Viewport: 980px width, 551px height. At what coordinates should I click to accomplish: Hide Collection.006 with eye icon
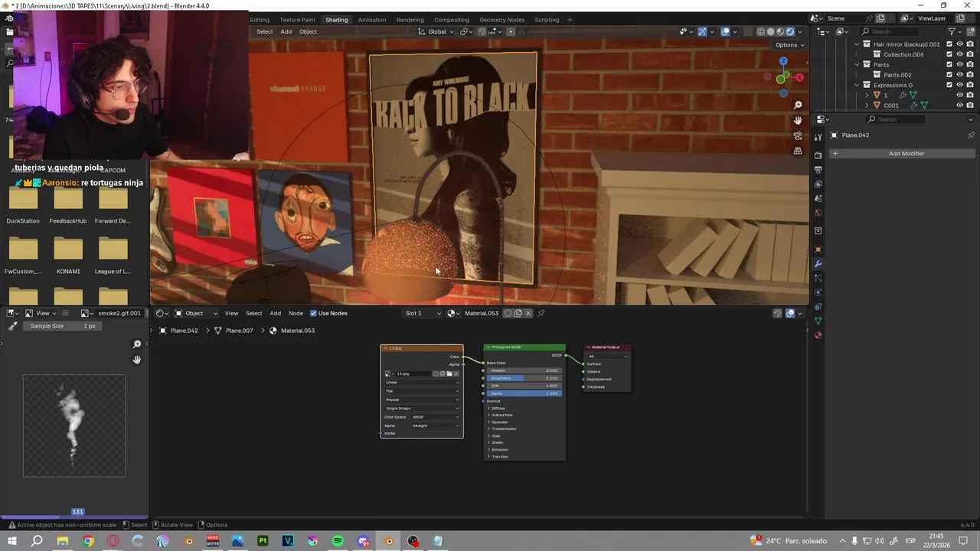pyautogui.click(x=959, y=54)
